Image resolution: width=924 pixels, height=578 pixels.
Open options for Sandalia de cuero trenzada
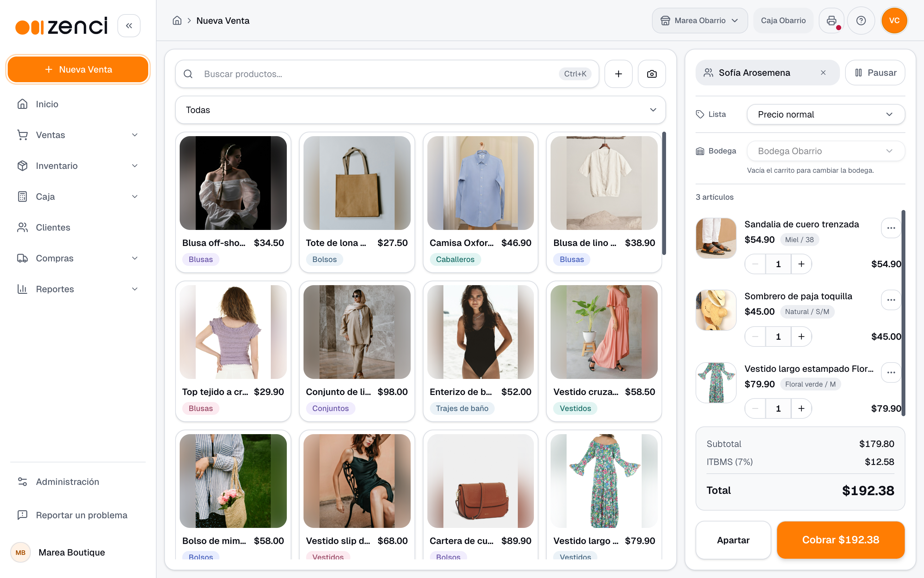click(891, 228)
